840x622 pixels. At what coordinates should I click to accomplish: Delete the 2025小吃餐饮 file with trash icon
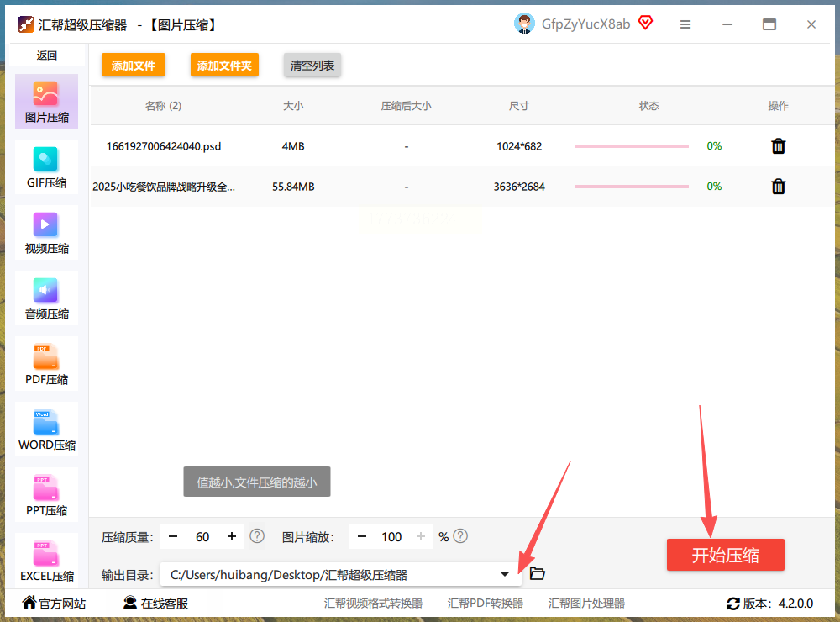tap(779, 187)
